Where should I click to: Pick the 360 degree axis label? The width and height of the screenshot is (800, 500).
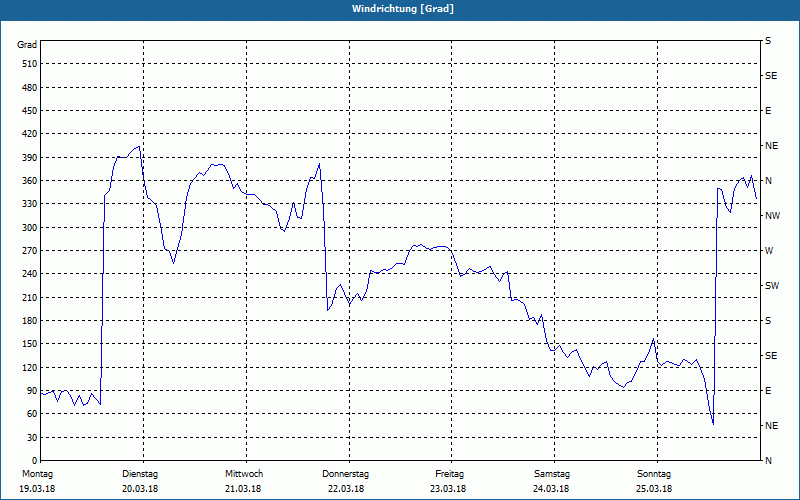pyautogui.click(x=29, y=181)
